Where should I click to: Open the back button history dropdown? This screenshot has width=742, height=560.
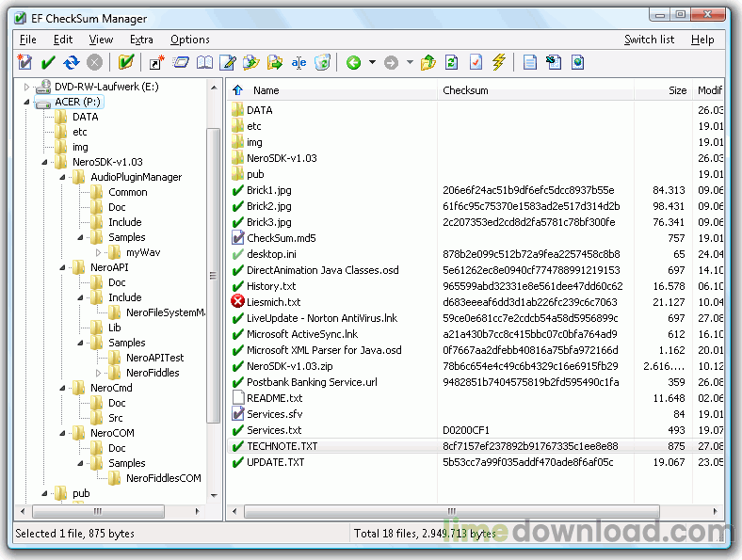pyautogui.click(x=373, y=62)
